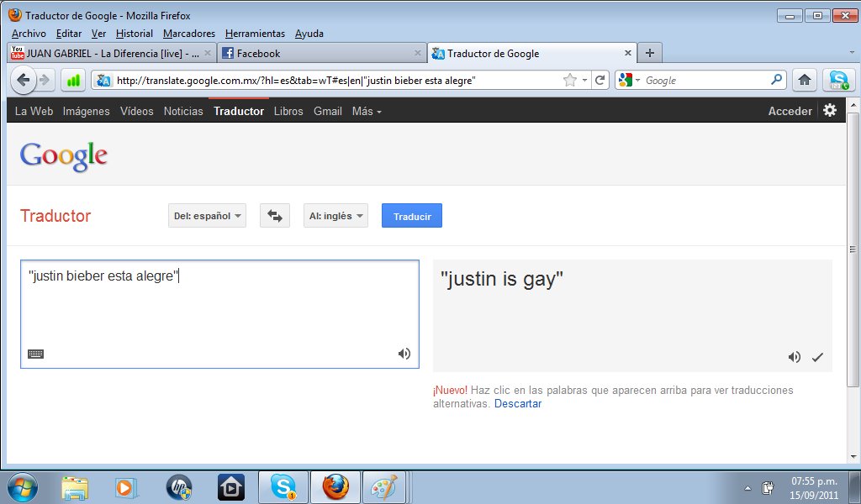Swap languages with the arrows button
Viewport: 861px width, 504px height.
tap(275, 216)
